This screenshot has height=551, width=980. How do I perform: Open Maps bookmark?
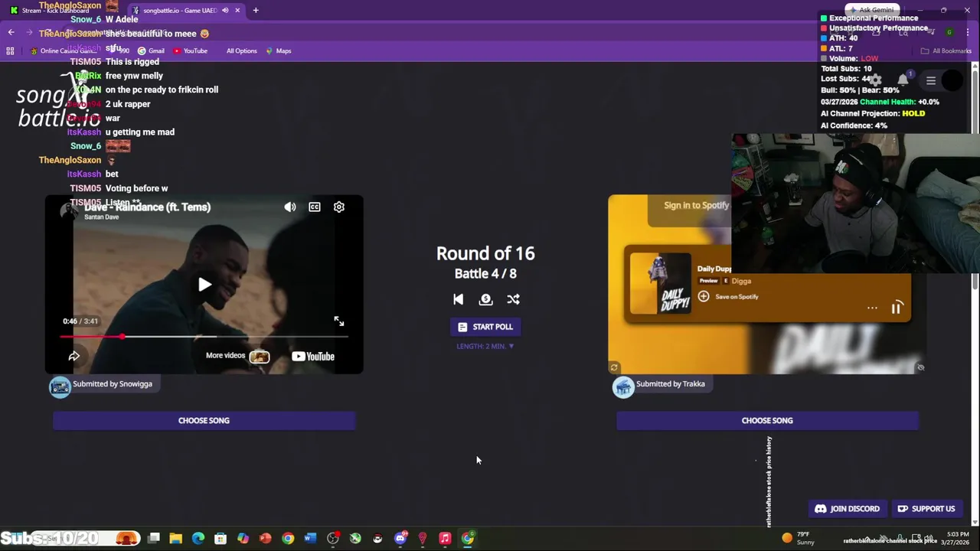(278, 51)
